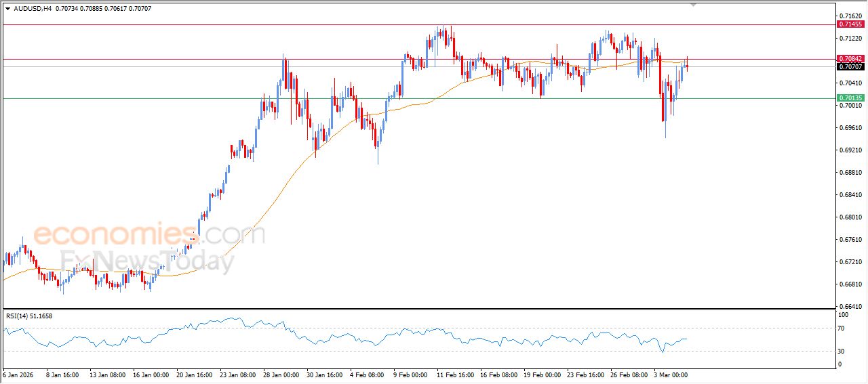Click the dropdown arrow beside AUDUSD,H4

tap(7, 9)
